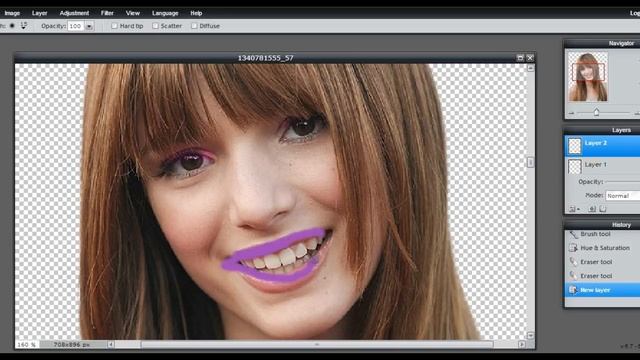This screenshot has width=640, height=360.
Task: Click the vertical scrollbar thumb
Action: coord(530,162)
